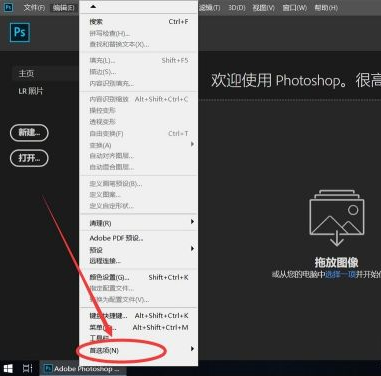Open 颜色设置(G)... Shift+Ctrl+K
This screenshot has height=376, width=381.
coord(138,277)
